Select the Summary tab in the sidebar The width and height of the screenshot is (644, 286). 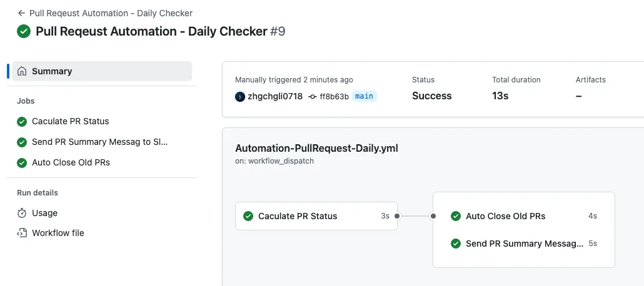52,71
